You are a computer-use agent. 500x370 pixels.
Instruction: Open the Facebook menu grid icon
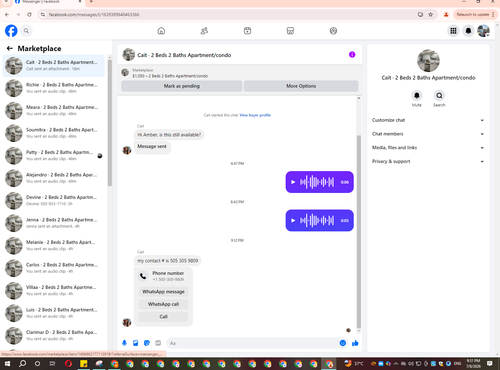(453, 31)
